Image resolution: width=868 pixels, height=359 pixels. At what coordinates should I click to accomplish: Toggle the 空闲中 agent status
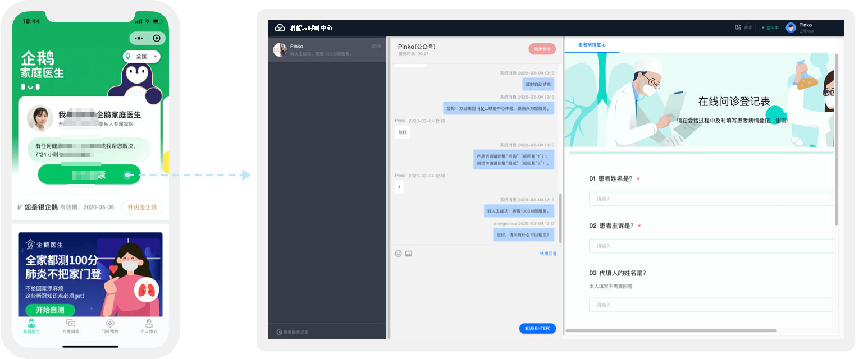pos(770,27)
